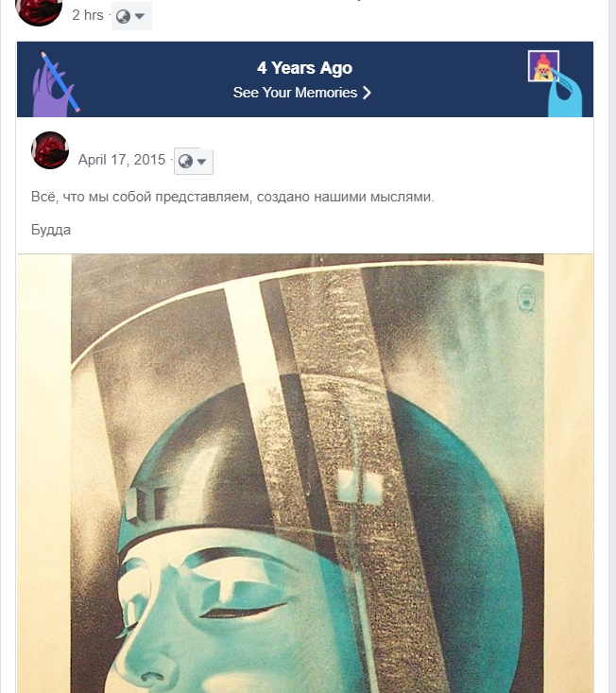Image resolution: width=616 pixels, height=693 pixels.
Task: Open the profile picture beside the 2 hrs timestamp
Action: [x=39, y=11]
